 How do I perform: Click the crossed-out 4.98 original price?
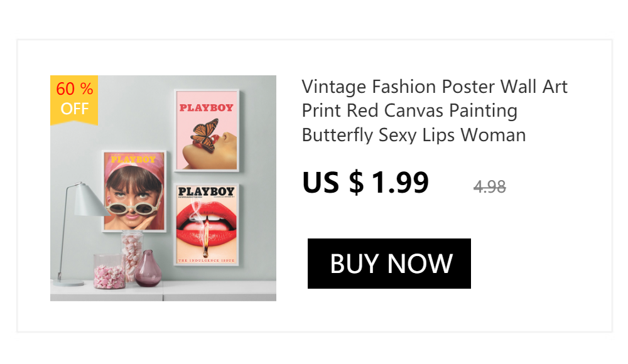point(490,186)
